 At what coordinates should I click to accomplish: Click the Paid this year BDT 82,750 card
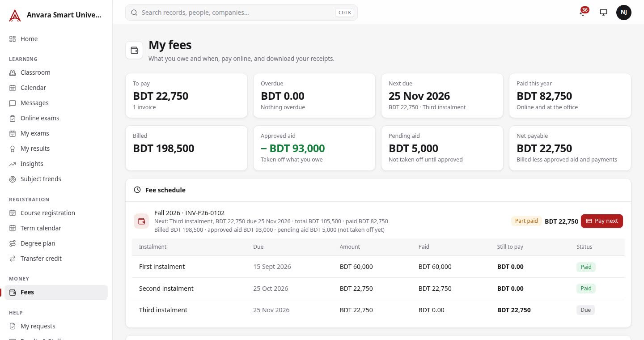pyautogui.click(x=570, y=96)
